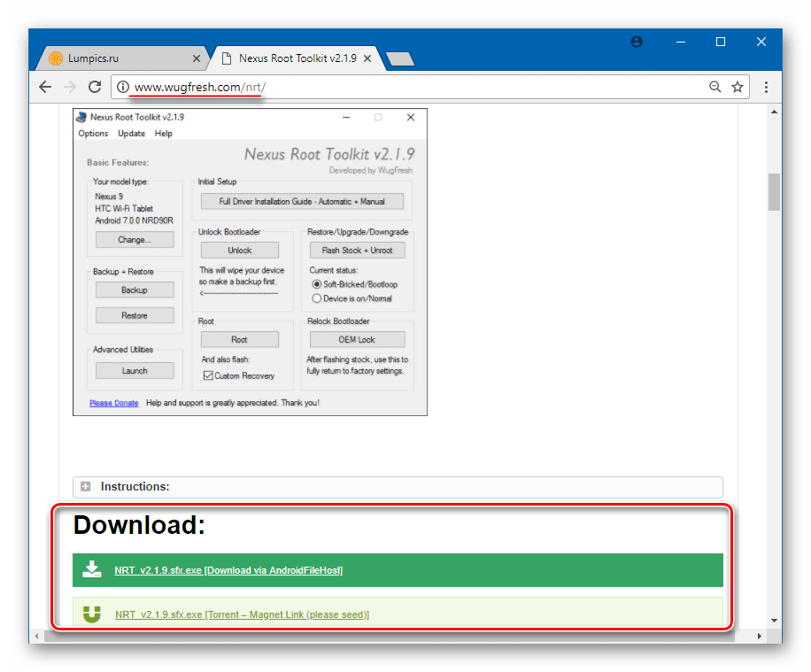Click the Root button
This screenshot has height=672, width=811.
coord(239,339)
